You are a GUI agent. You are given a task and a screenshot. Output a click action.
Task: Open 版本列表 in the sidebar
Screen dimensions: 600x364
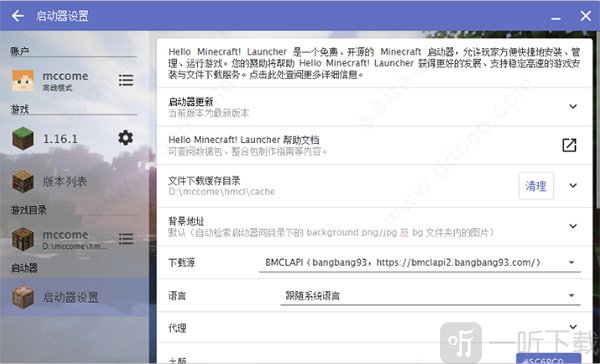[x=74, y=182]
